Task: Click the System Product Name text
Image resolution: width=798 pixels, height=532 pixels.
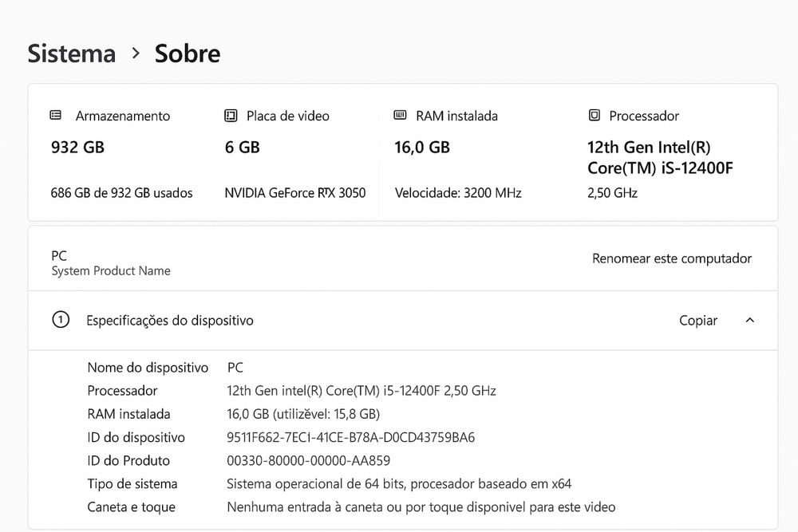Action: 111,270
